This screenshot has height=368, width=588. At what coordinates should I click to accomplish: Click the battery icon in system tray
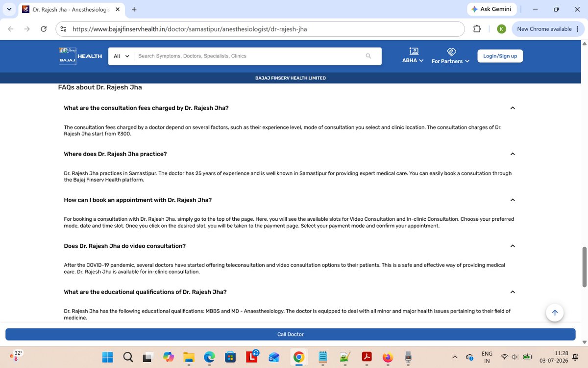(x=527, y=357)
